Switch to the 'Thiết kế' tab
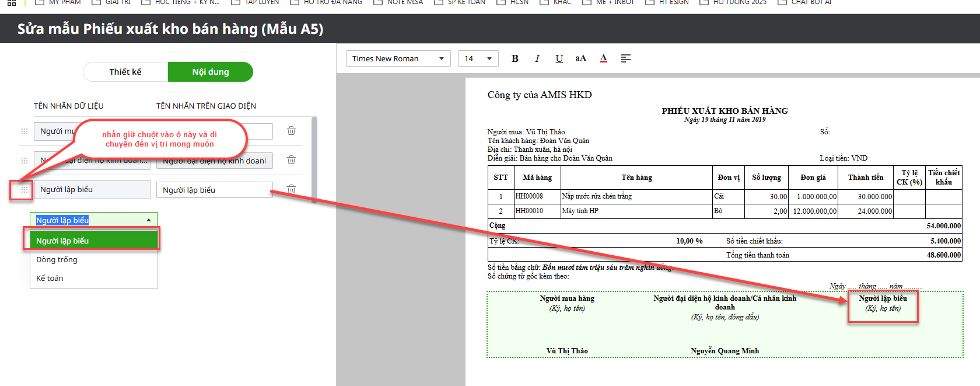Screen dimensions: 980x386 (125, 72)
